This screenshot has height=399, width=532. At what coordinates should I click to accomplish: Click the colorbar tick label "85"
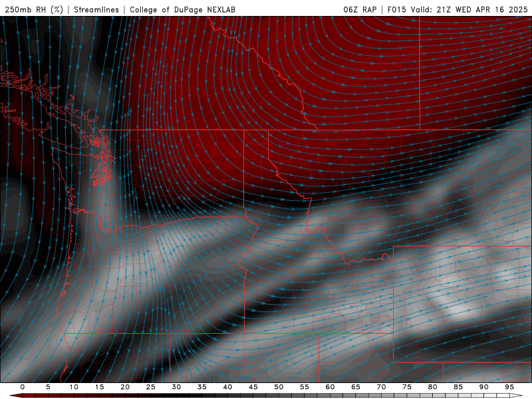coord(458,387)
